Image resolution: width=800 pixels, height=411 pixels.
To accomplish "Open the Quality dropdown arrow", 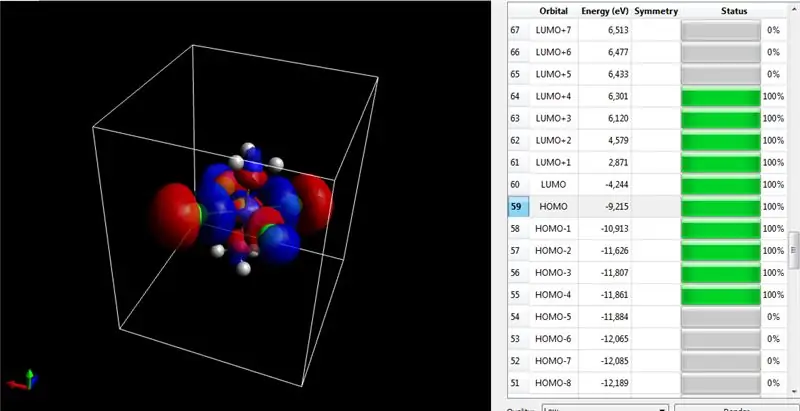I will pyautogui.click(x=662, y=409).
